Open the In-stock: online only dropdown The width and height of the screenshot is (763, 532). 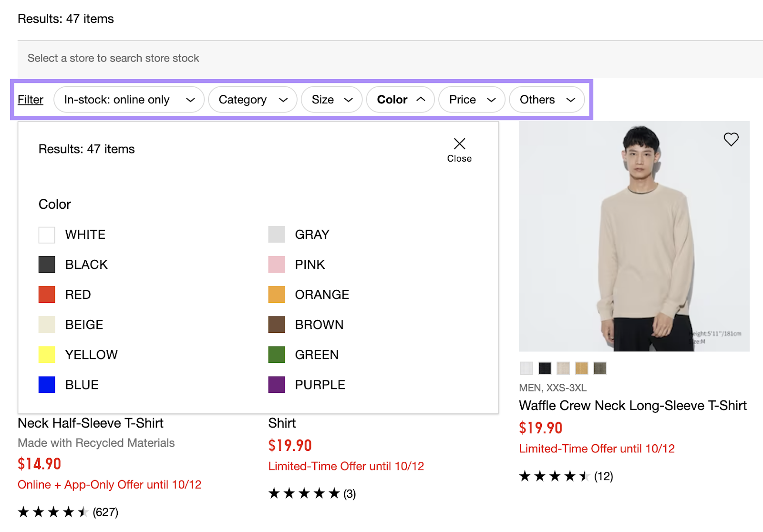coord(128,100)
